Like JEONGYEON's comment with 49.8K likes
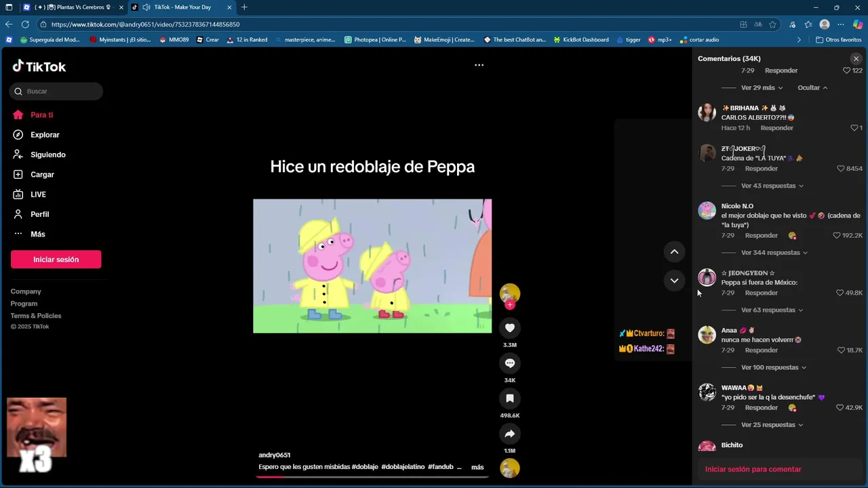 coord(840,293)
